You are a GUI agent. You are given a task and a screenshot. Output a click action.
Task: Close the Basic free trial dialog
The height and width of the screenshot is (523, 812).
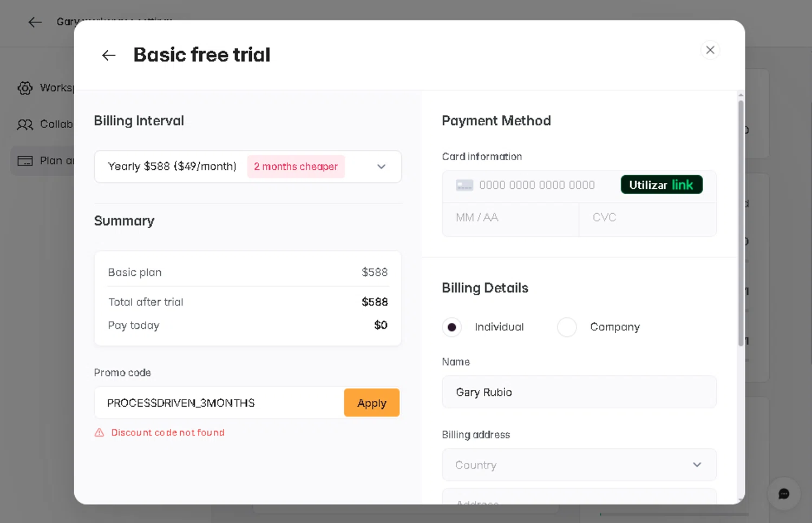pos(710,50)
